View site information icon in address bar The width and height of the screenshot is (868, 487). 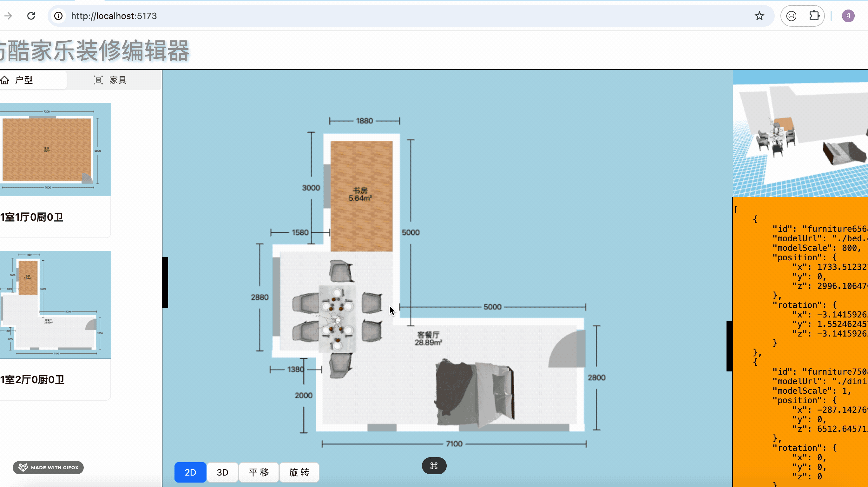pyautogui.click(x=58, y=16)
